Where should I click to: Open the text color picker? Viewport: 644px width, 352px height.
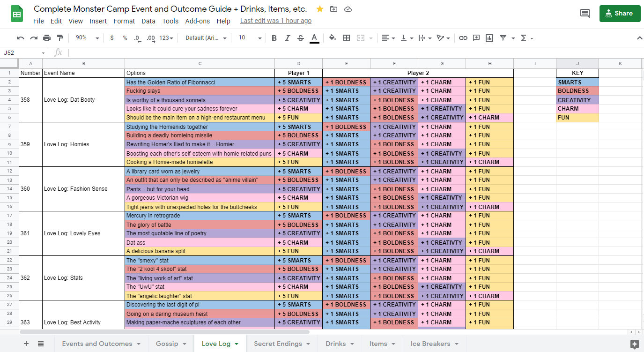pos(314,38)
